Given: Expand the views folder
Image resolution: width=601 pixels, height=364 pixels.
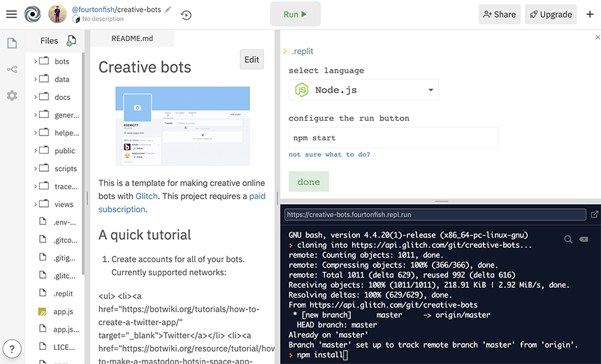Looking at the screenshot, I should (35, 204).
